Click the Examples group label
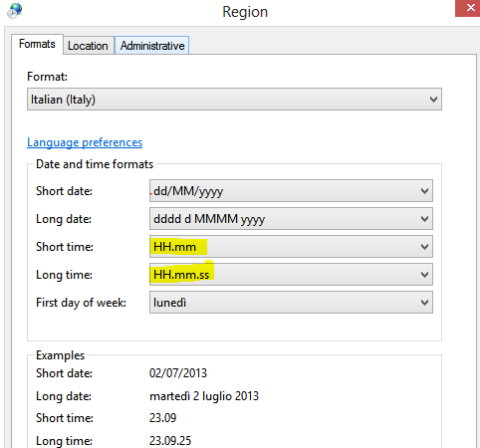Image resolution: width=480 pixels, height=448 pixels. pyautogui.click(x=60, y=355)
